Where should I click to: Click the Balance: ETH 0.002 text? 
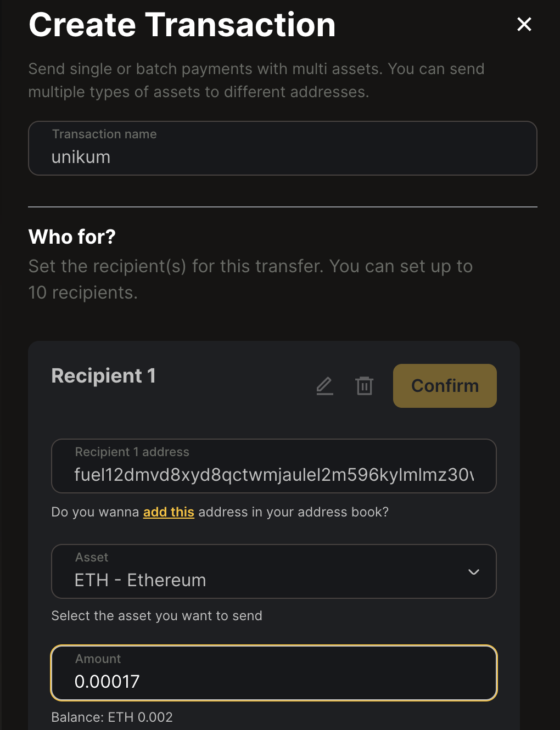[112, 717]
